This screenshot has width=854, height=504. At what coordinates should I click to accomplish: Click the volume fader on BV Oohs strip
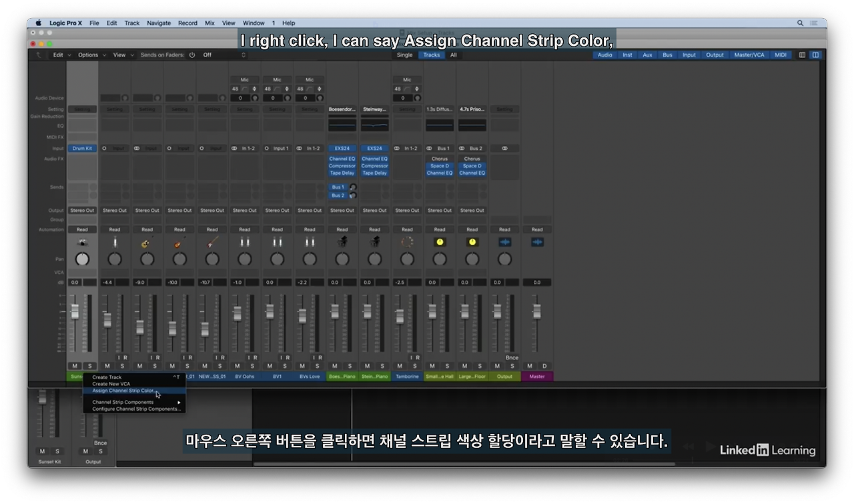coord(238,313)
